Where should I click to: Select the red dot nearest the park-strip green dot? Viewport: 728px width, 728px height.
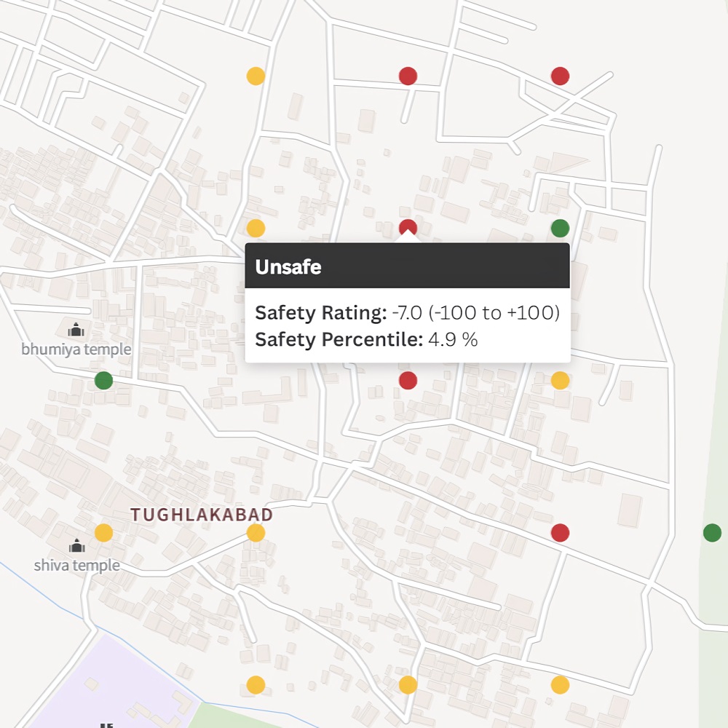pos(561,533)
